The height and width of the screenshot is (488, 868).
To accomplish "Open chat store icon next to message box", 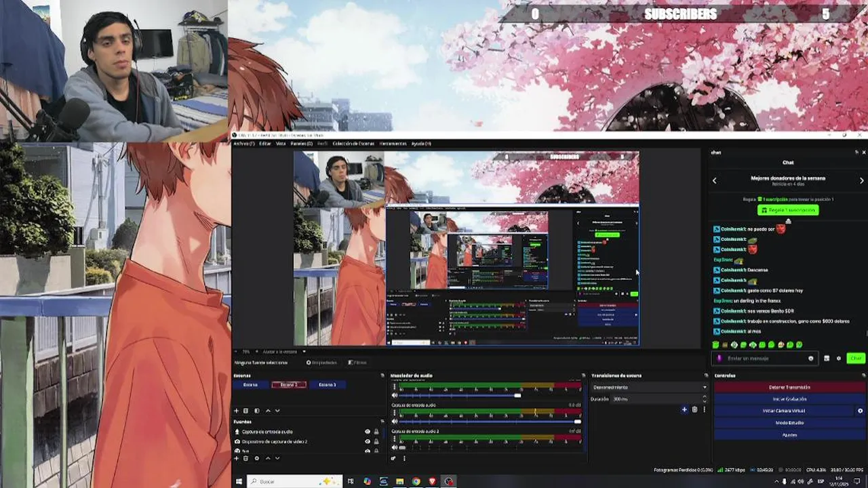I will (x=827, y=359).
